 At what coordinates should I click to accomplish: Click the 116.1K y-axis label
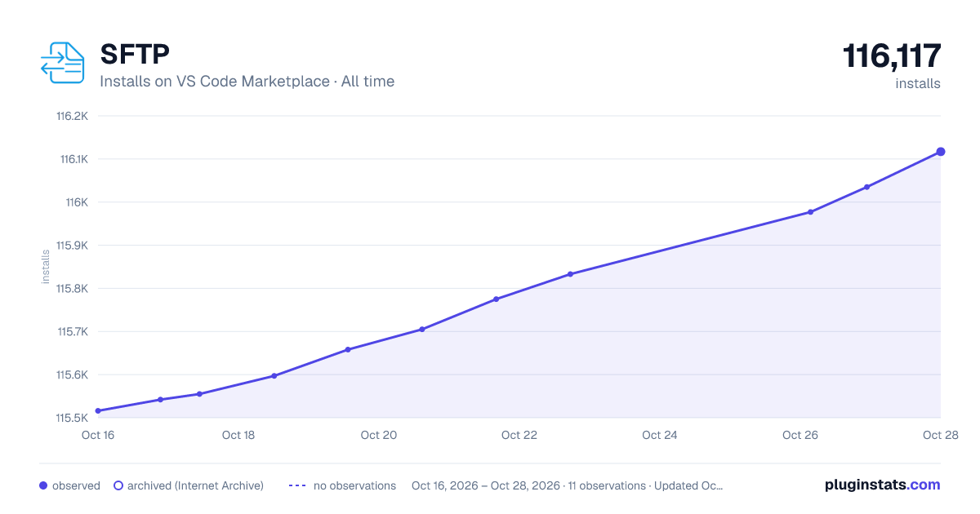[73, 159]
